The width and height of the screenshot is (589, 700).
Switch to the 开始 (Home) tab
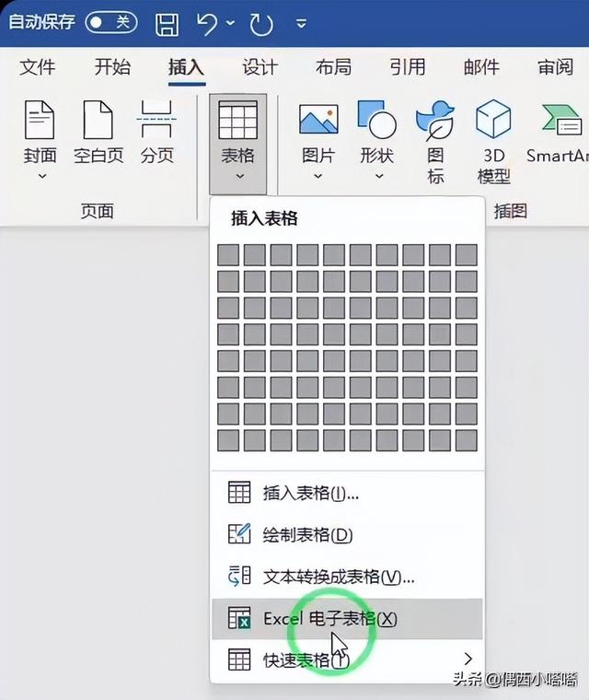[x=112, y=67]
